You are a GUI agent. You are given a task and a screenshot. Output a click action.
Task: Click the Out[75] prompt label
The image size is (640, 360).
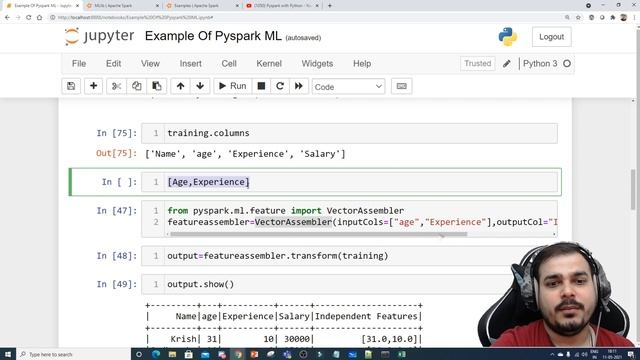click(x=116, y=153)
